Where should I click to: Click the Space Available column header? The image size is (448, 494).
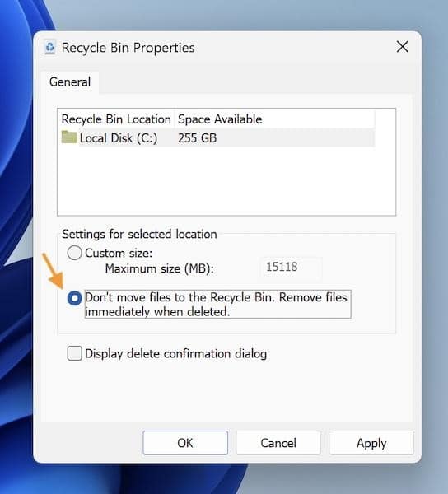pyautogui.click(x=220, y=119)
